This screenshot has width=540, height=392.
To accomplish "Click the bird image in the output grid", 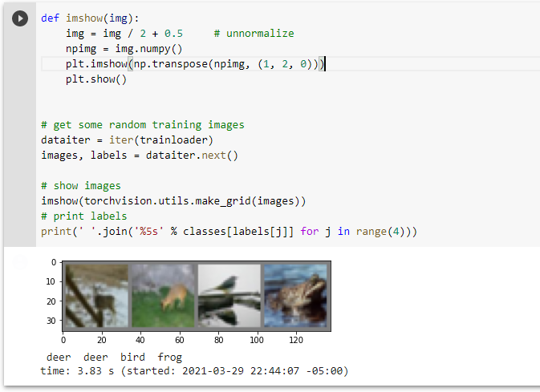I will [229, 296].
